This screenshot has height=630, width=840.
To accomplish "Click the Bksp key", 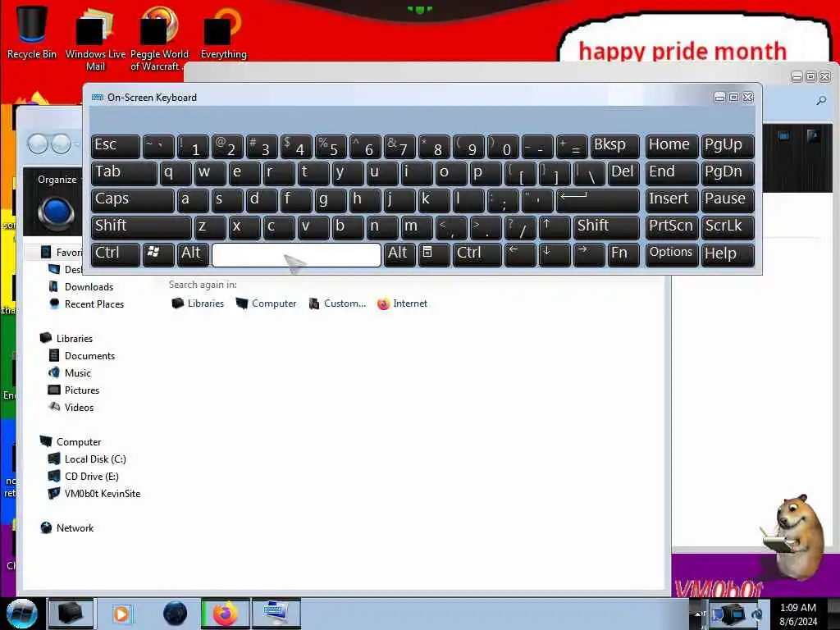I will coord(615,146).
